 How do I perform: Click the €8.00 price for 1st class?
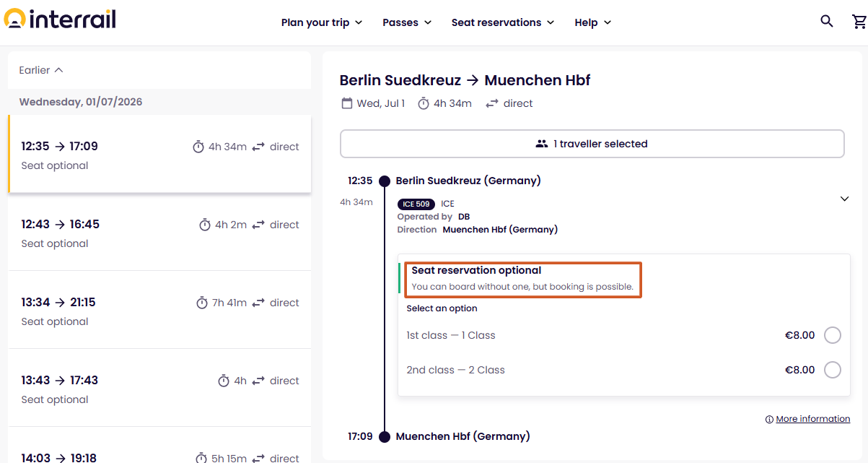(800, 335)
